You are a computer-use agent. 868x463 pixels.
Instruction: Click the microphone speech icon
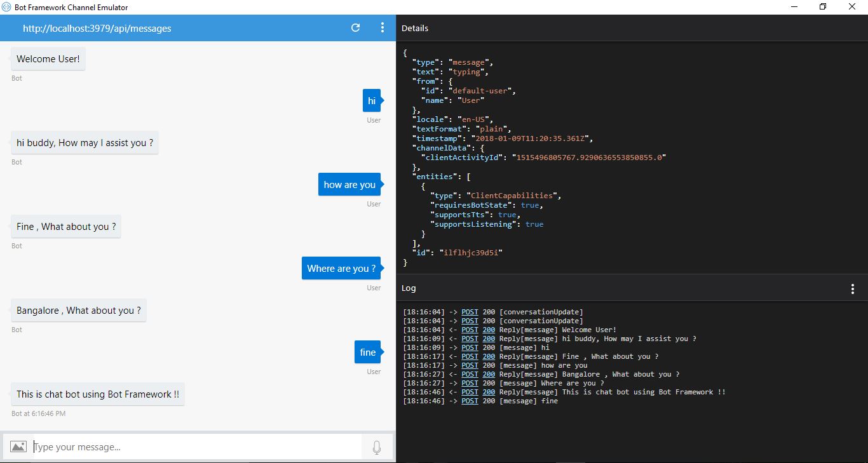pyautogui.click(x=377, y=448)
